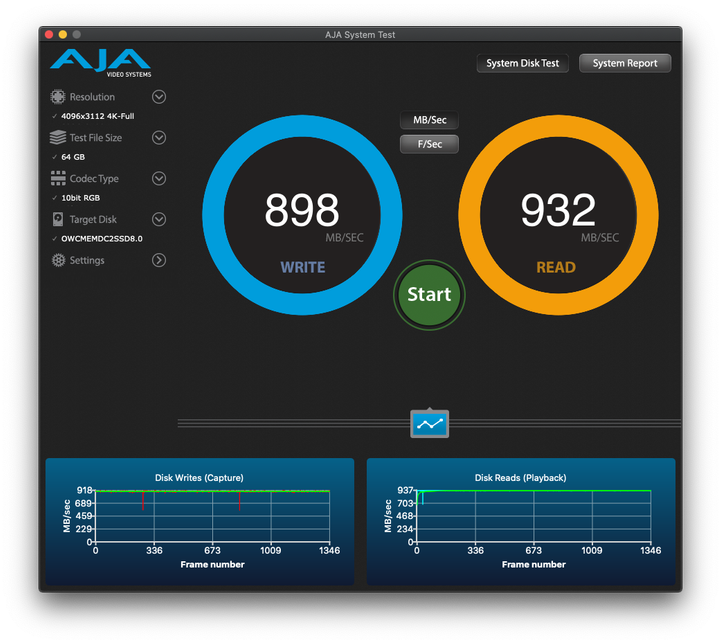Switch units to MB/Sec
The image size is (720, 642).
(x=429, y=120)
